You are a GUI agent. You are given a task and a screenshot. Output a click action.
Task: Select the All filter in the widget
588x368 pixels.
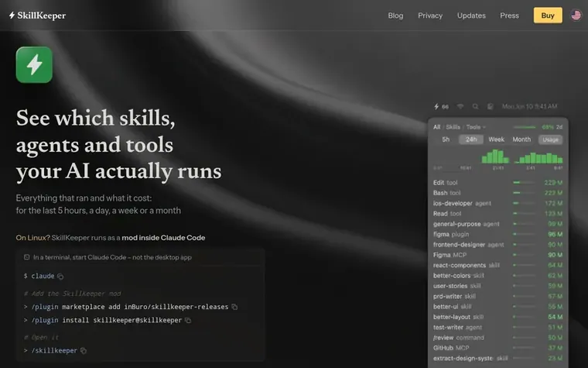tap(436, 127)
